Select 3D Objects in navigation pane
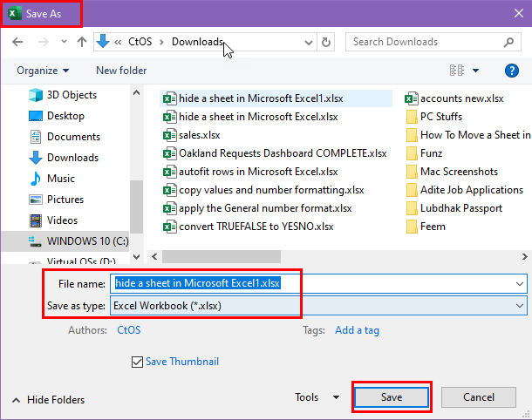Viewport: 532px width, 420px height. [63, 95]
